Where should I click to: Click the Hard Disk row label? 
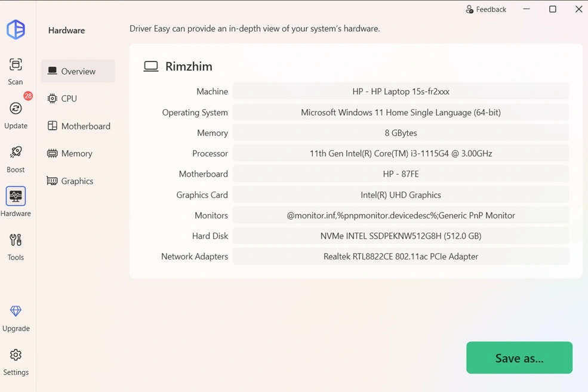(210, 236)
